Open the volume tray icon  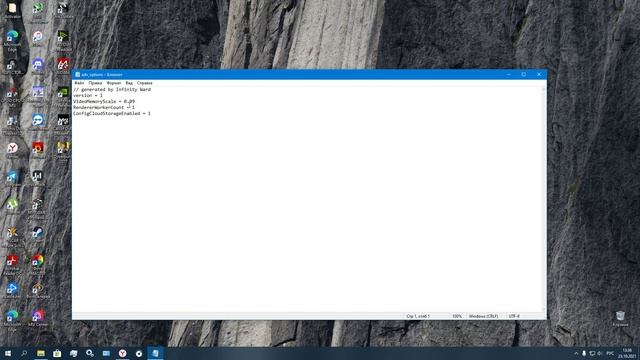tap(600, 353)
